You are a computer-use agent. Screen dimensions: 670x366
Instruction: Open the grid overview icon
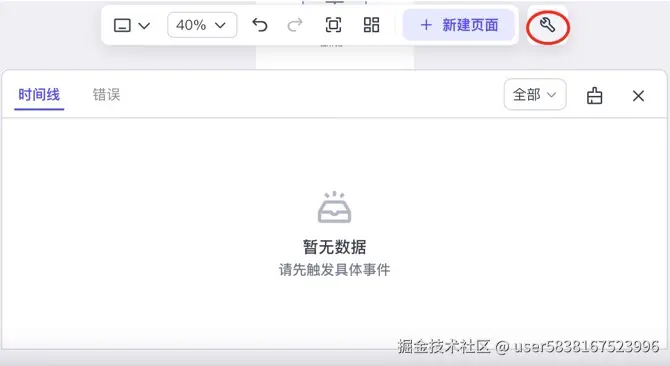[371, 25]
